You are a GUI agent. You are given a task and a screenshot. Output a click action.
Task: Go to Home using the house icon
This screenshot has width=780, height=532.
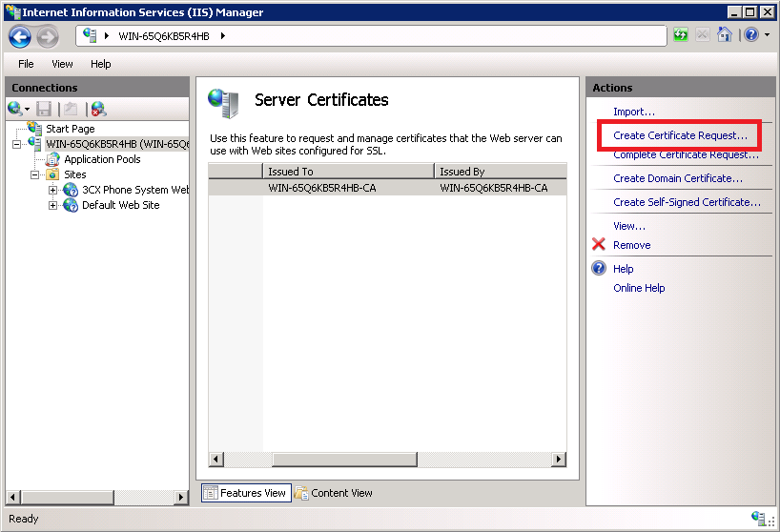click(725, 34)
